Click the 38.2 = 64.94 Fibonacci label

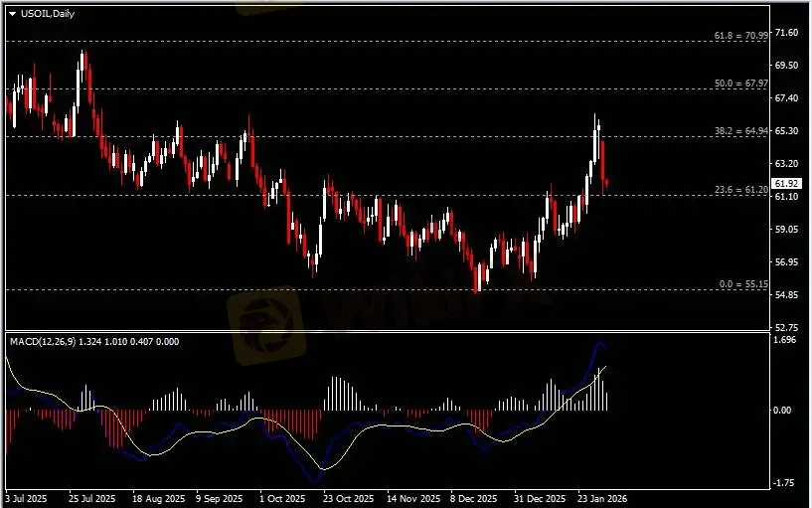pos(740,131)
